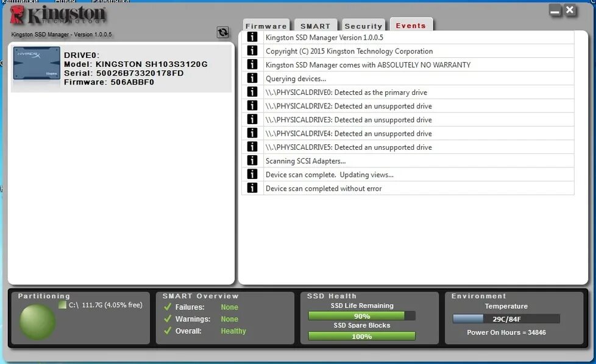The width and height of the screenshot is (596, 364).
Task: Click the Kingston logo
Action: pyautogui.click(x=58, y=15)
